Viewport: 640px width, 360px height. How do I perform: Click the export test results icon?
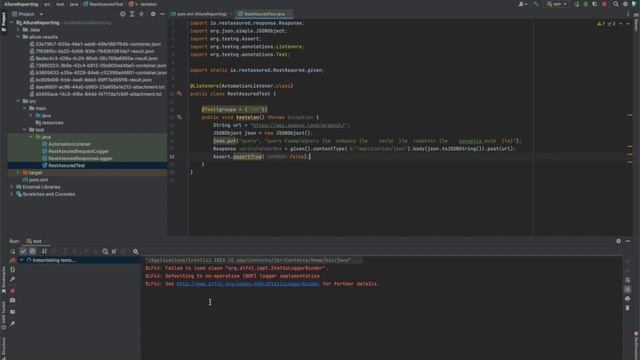click(x=114, y=251)
